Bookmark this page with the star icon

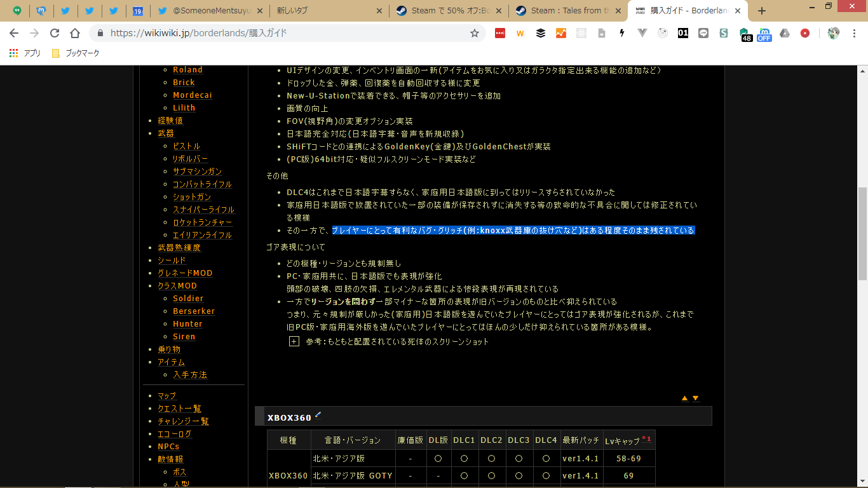[x=474, y=34]
